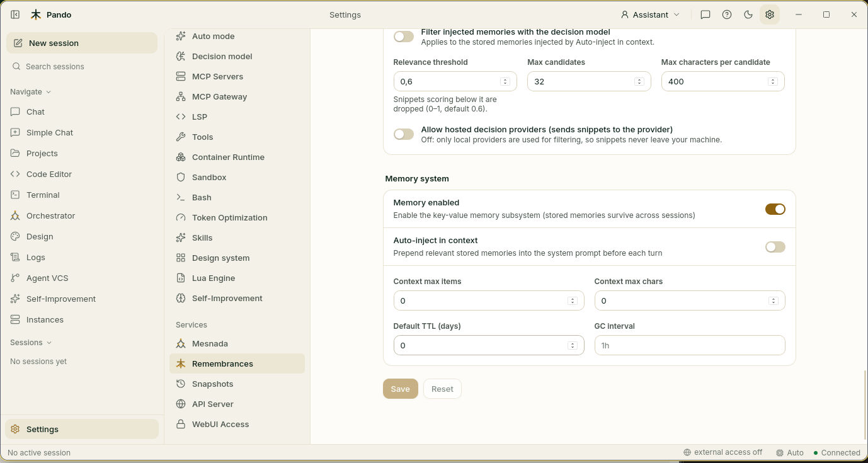868x463 pixels.
Task: Open the Orchestrator page
Action: (82, 215)
